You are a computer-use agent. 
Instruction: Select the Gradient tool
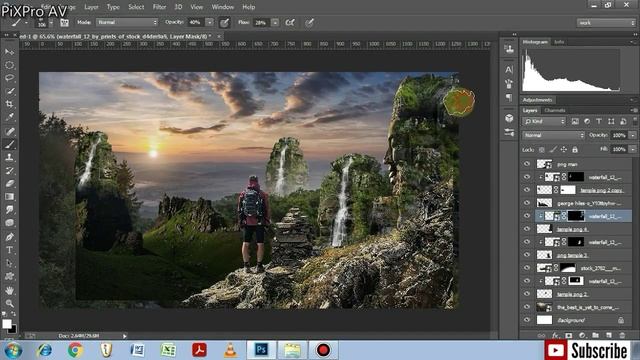[9, 197]
